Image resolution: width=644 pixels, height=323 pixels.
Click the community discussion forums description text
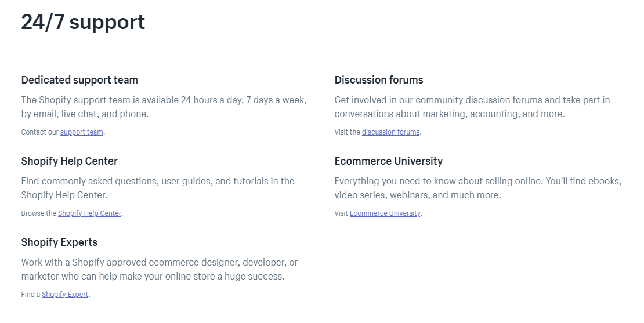[x=472, y=107]
